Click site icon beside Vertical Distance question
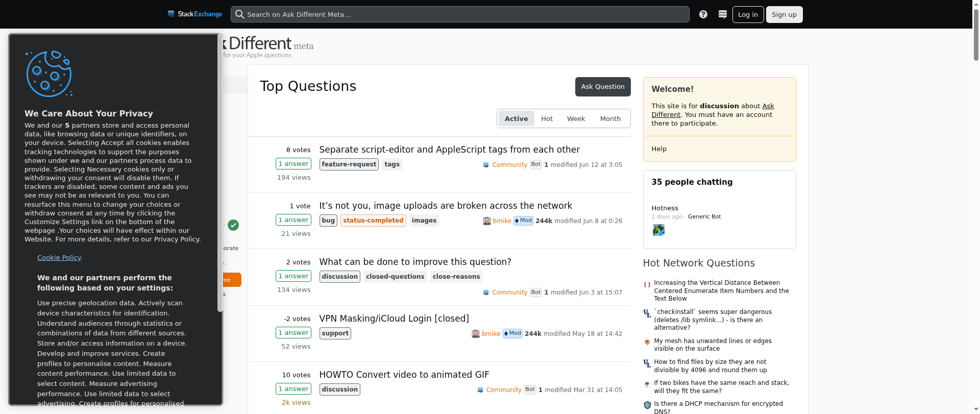The image size is (980, 414). click(x=647, y=285)
